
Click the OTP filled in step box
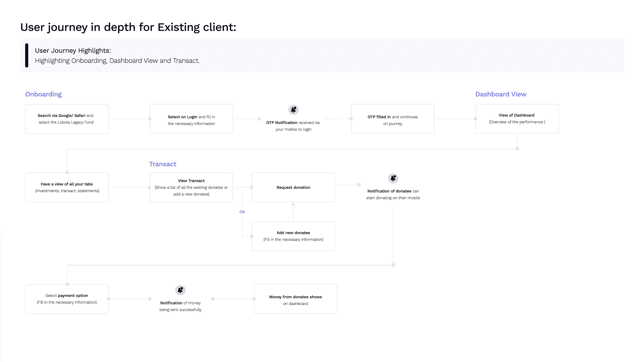coord(392,119)
